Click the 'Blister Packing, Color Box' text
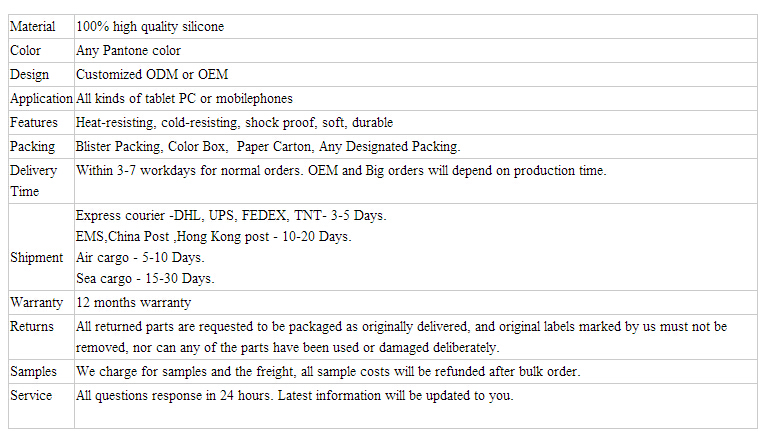764x440 pixels. tap(152, 146)
